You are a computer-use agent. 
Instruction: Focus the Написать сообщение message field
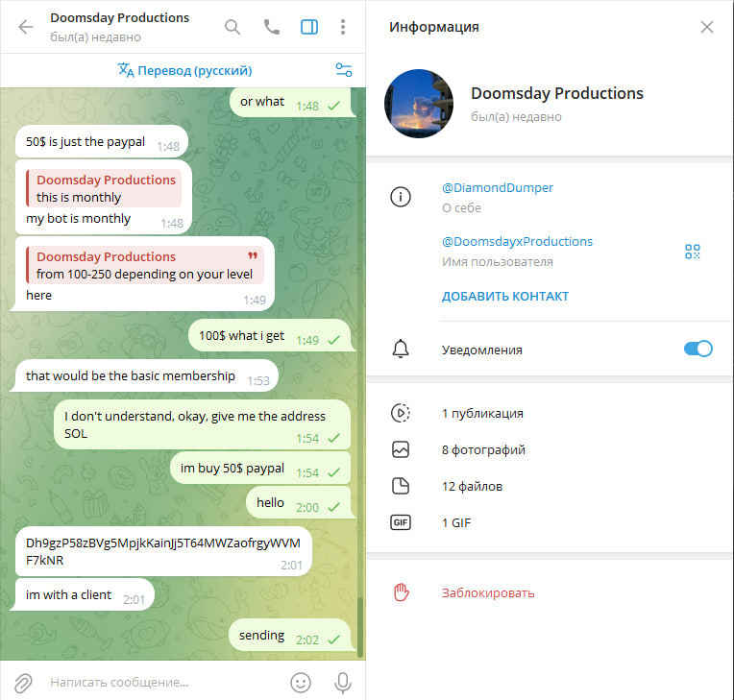[164, 682]
